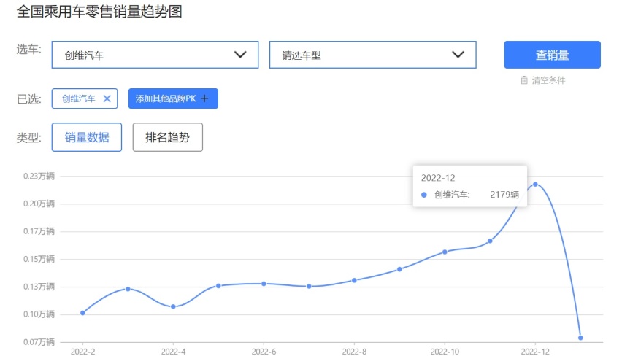
Task: Click the 2022-10 data point on chart
Action: pyautogui.click(x=445, y=252)
